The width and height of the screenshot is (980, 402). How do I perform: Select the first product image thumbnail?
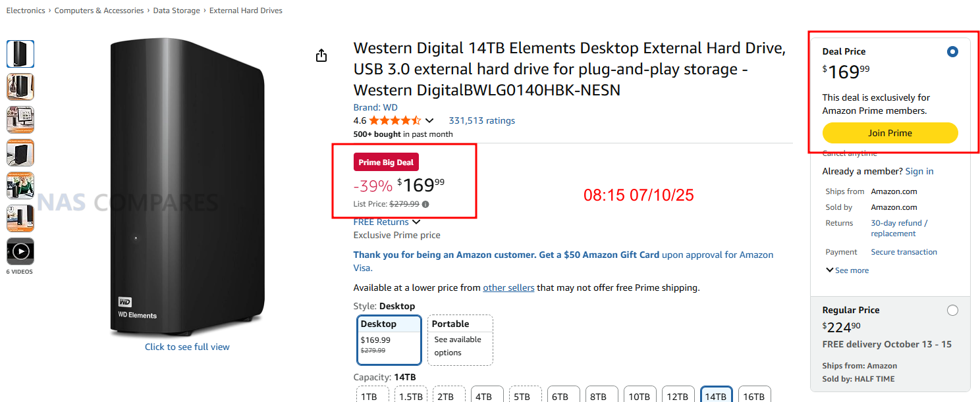[20, 54]
